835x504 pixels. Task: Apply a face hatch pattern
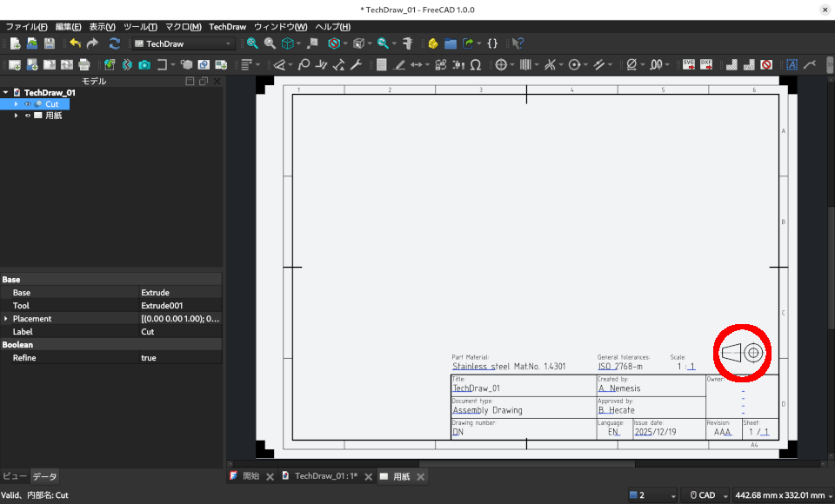tap(731, 63)
